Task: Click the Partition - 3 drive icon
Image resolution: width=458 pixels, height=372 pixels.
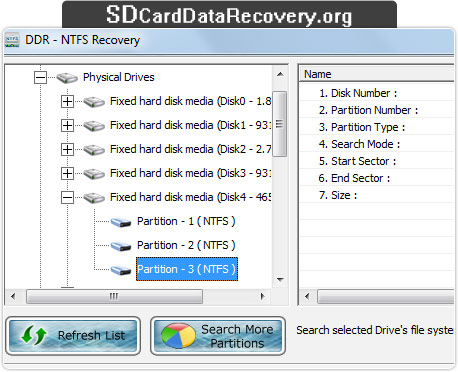Action: tap(121, 270)
